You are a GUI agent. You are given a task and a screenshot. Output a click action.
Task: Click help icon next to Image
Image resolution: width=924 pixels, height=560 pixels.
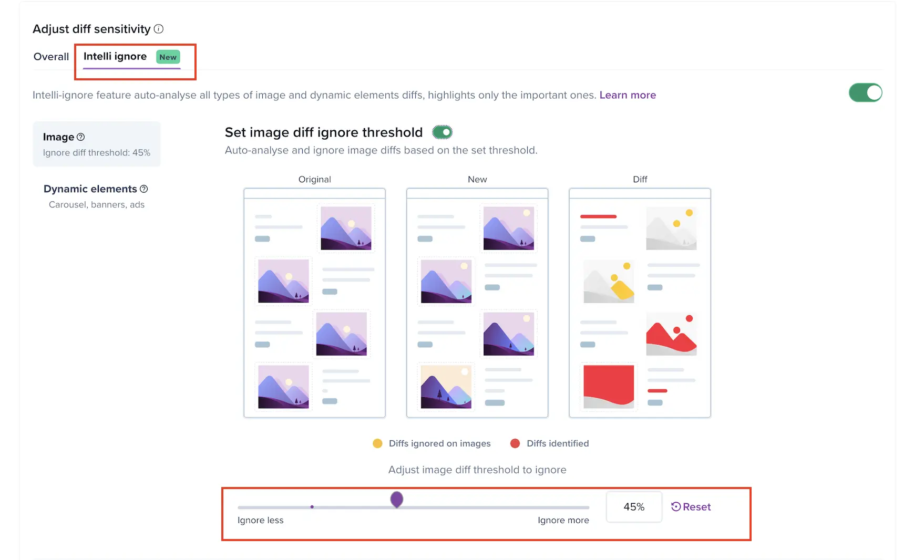click(x=81, y=137)
